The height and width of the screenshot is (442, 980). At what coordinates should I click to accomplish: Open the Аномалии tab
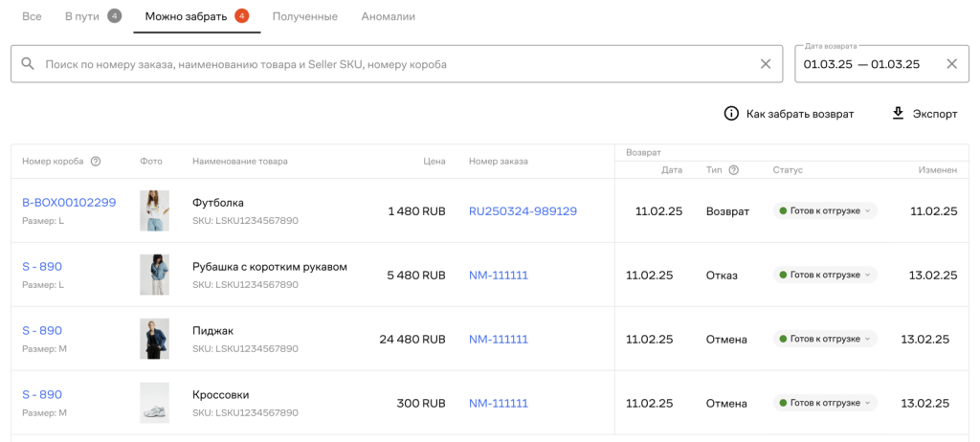[x=389, y=16]
